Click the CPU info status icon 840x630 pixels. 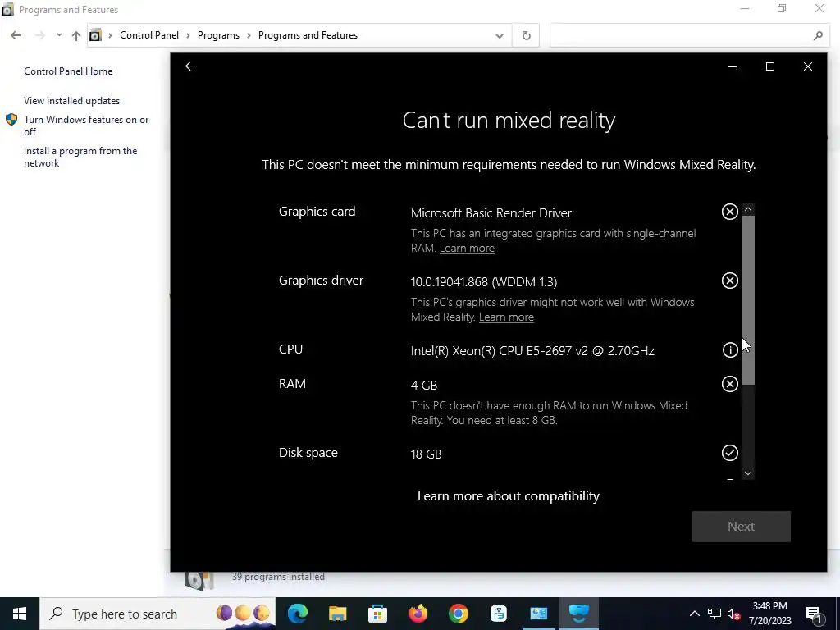pyautogui.click(x=729, y=349)
